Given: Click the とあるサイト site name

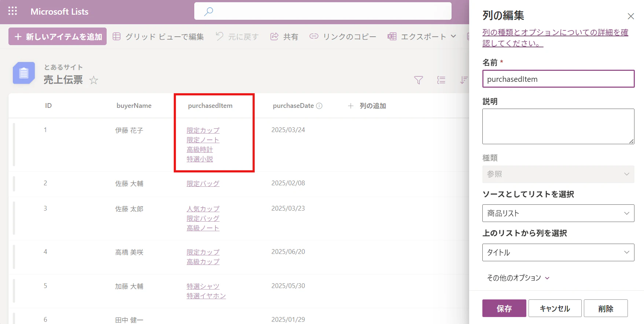Looking at the screenshot, I should pos(63,67).
